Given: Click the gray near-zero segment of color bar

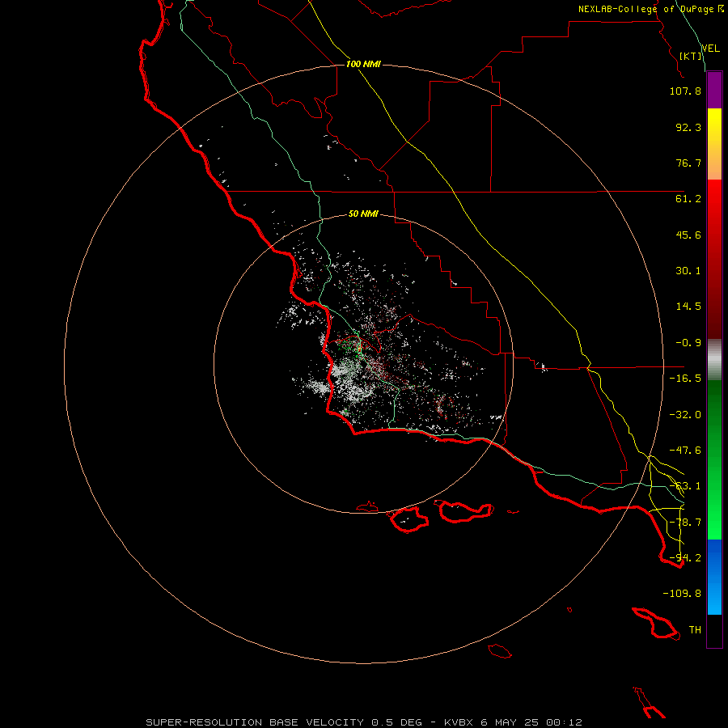Looking at the screenshot, I should click(x=714, y=360).
